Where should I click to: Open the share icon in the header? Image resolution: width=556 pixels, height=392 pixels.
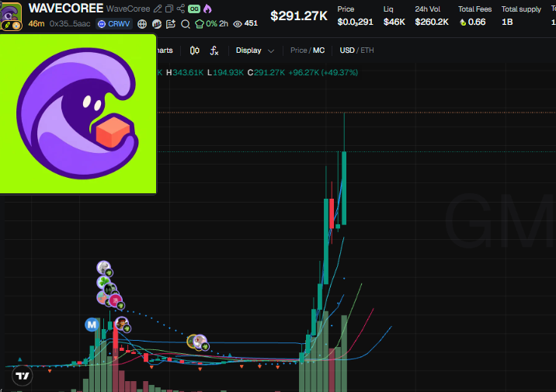pyautogui.click(x=181, y=9)
